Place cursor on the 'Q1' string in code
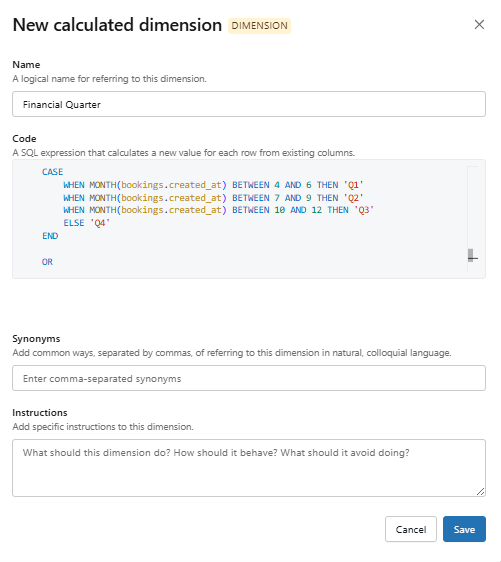Viewport: 501px width, 562px height. point(353,185)
